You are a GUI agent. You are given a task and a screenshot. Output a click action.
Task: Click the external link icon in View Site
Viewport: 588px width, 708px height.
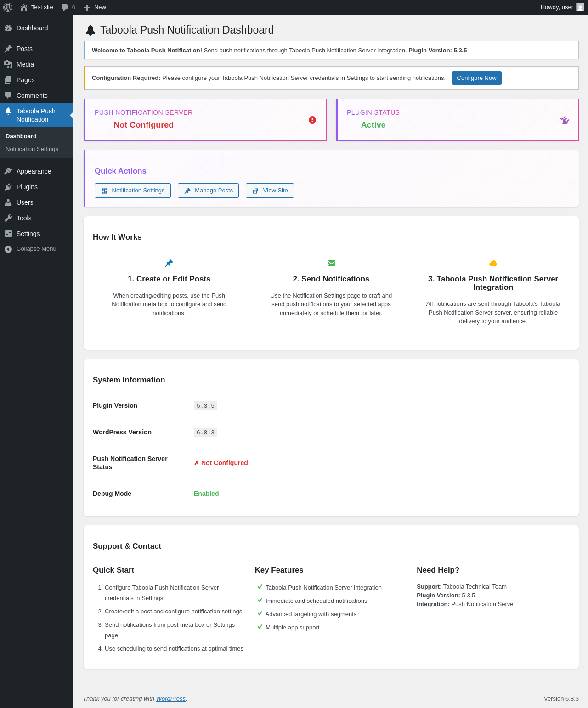coord(255,191)
